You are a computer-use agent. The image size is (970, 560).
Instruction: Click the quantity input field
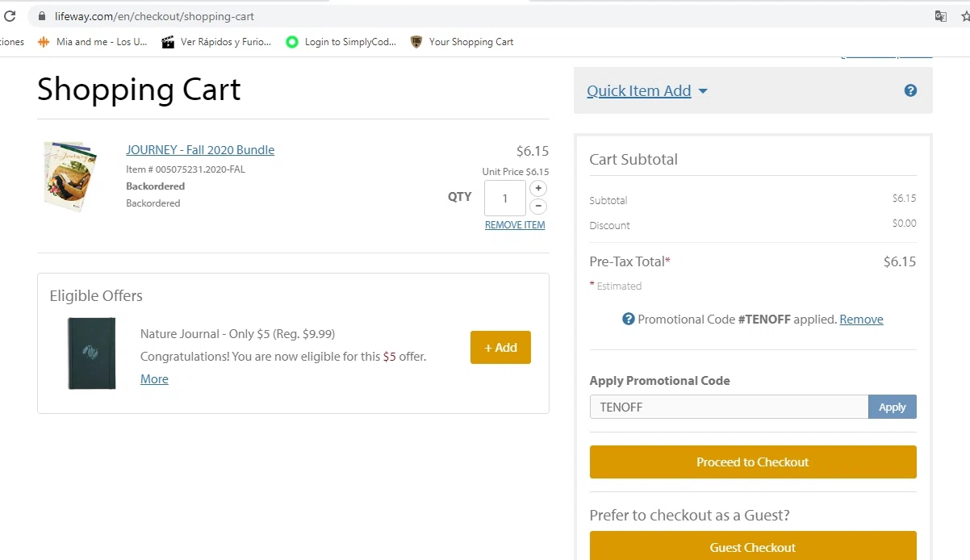click(505, 198)
